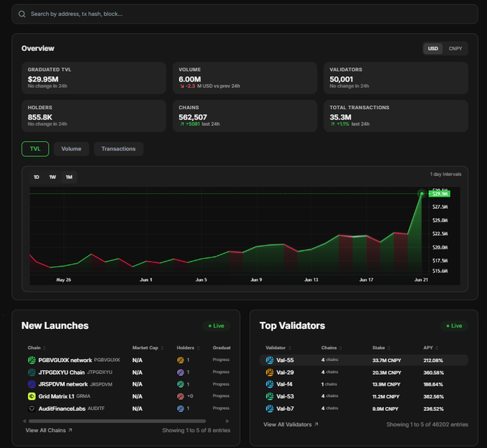This screenshot has width=487, height=448.
Task: Sort New Launches by Market Cap
Action: [x=148, y=348]
